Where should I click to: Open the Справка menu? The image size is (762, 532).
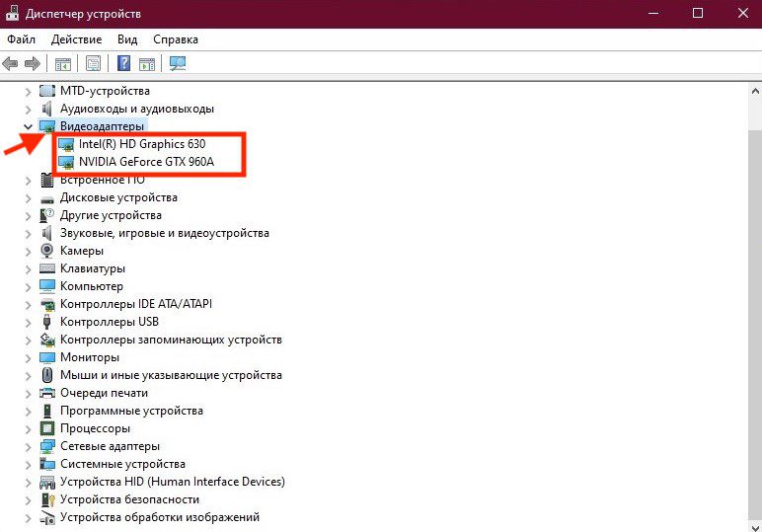(176, 39)
